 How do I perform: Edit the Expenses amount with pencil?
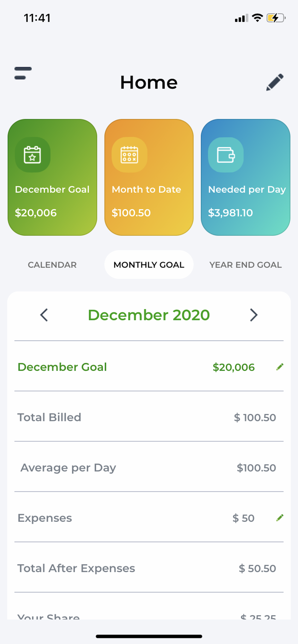280,518
